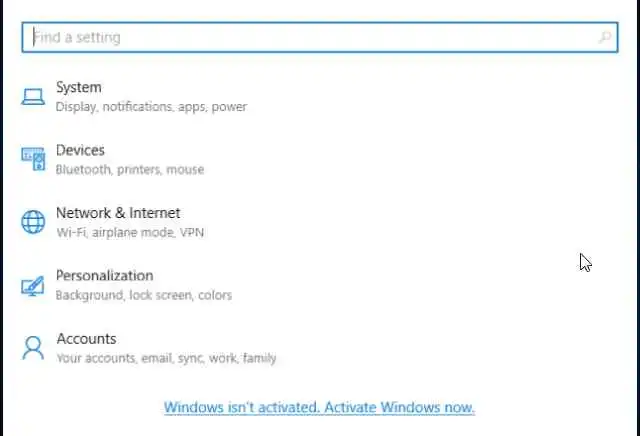
Task: Click 'Display, notifications, apps, power' description
Action: click(x=151, y=107)
